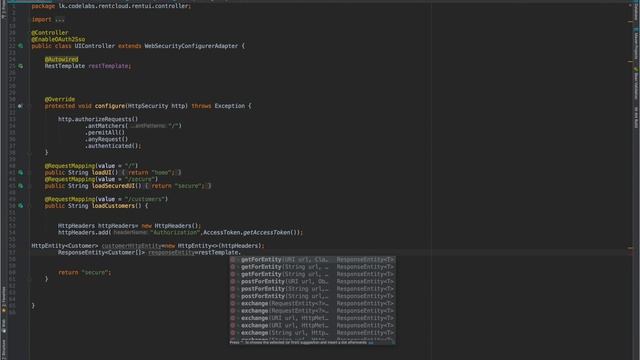
Task: Click the "/customers" mapping string
Action: click(145, 200)
